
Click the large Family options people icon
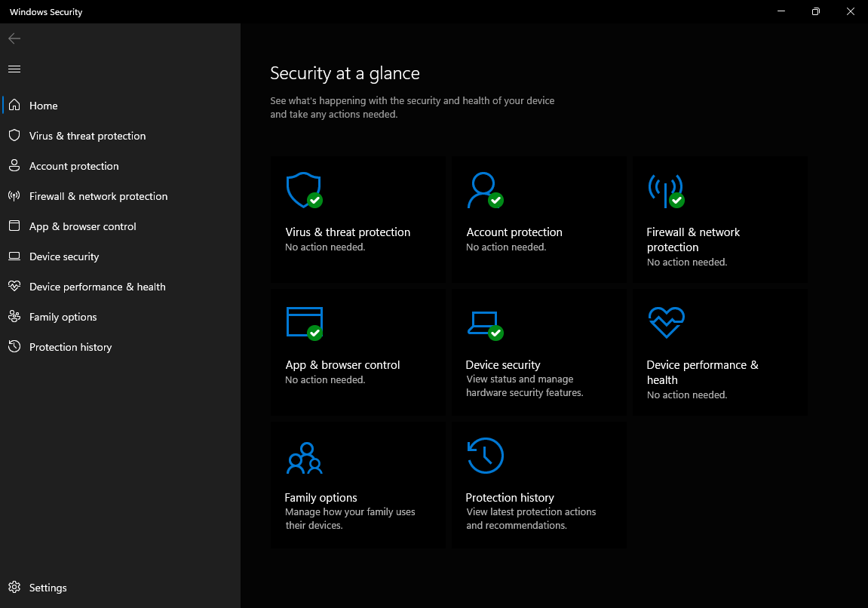point(305,458)
